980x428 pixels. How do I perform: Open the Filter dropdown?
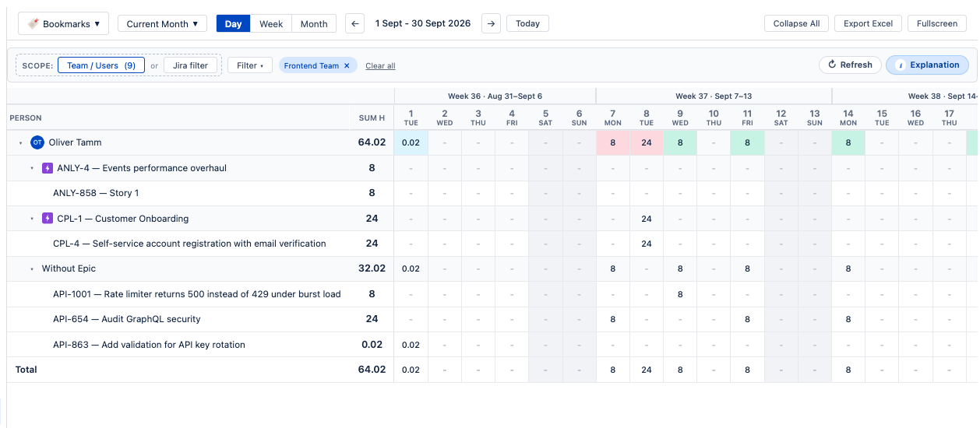250,65
